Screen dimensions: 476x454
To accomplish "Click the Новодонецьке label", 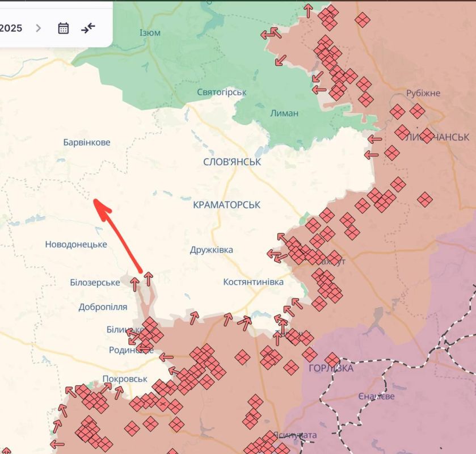I will point(76,245).
